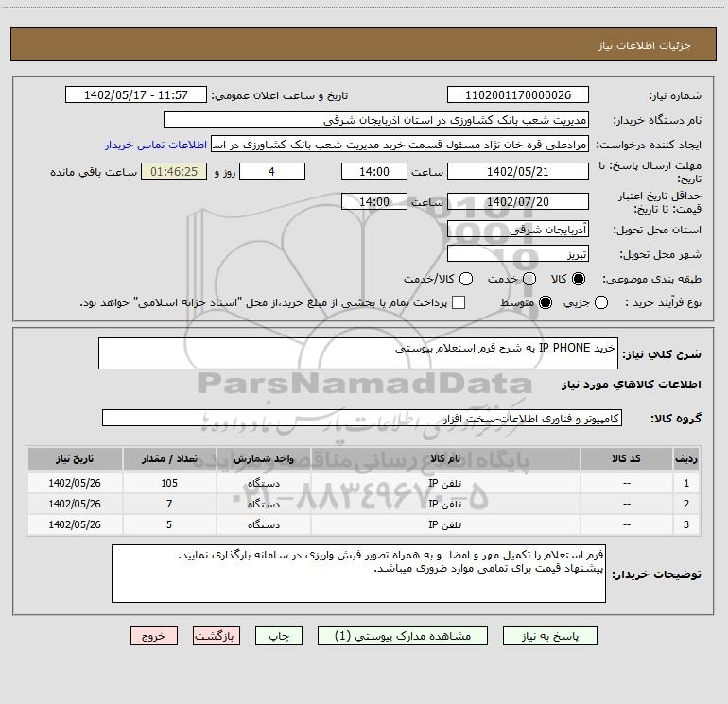The width and height of the screenshot is (728, 704).
Task: Select the 'کالا' radio button
Action: pos(579,279)
